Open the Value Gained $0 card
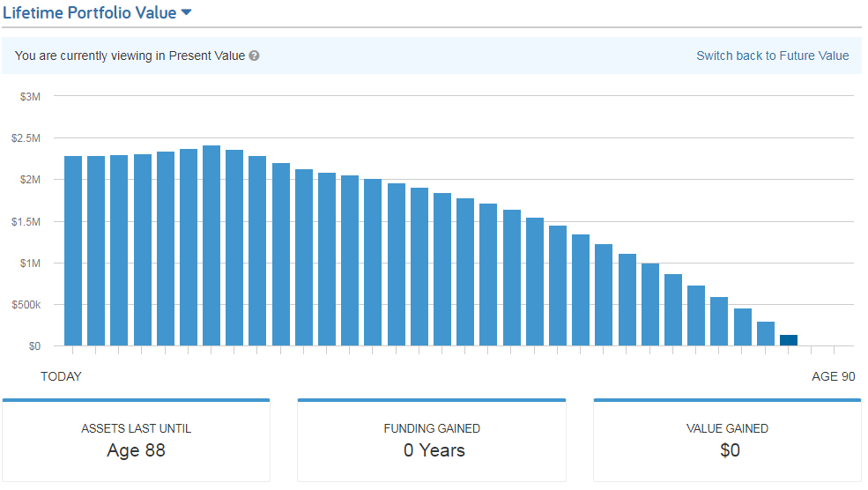This screenshot has width=868, height=490. coord(727,440)
